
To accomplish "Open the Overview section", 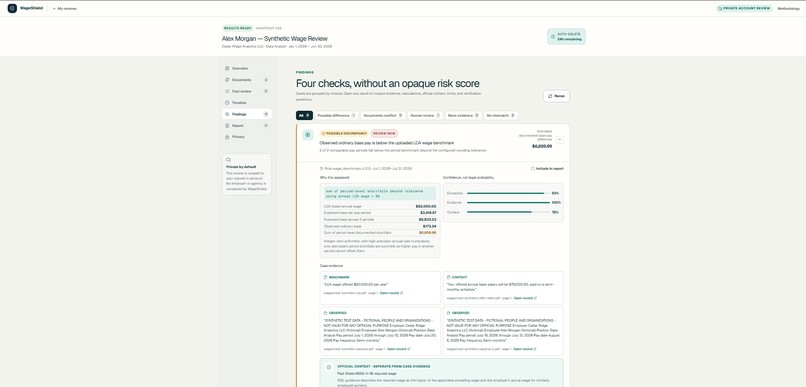I will (247, 68).
